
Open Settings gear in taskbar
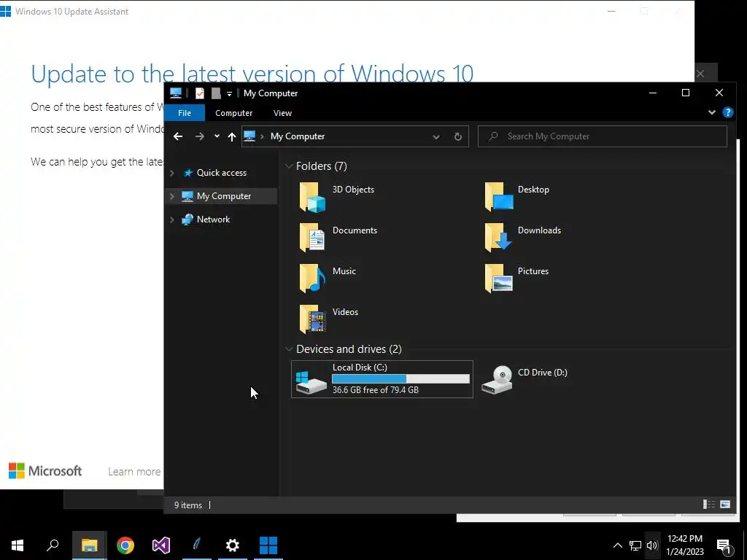233,545
